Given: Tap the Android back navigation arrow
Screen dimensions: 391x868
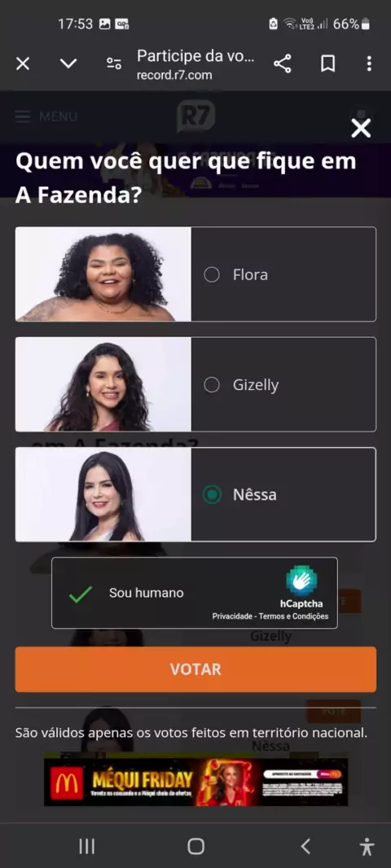Looking at the screenshot, I should pos(305,846).
